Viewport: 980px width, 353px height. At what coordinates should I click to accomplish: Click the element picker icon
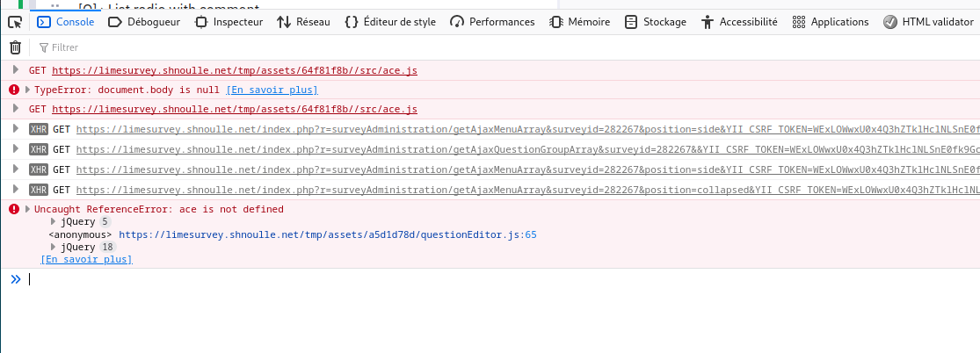click(15, 22)
